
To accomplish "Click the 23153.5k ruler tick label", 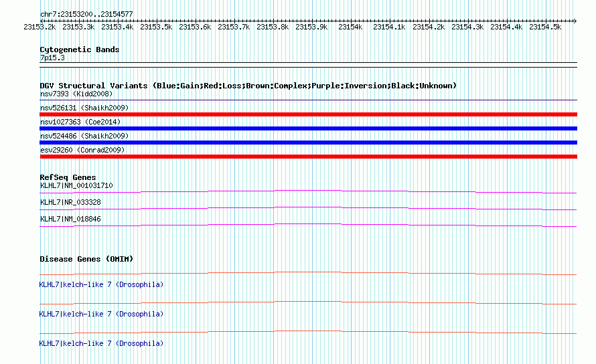I will pos(156,27).
